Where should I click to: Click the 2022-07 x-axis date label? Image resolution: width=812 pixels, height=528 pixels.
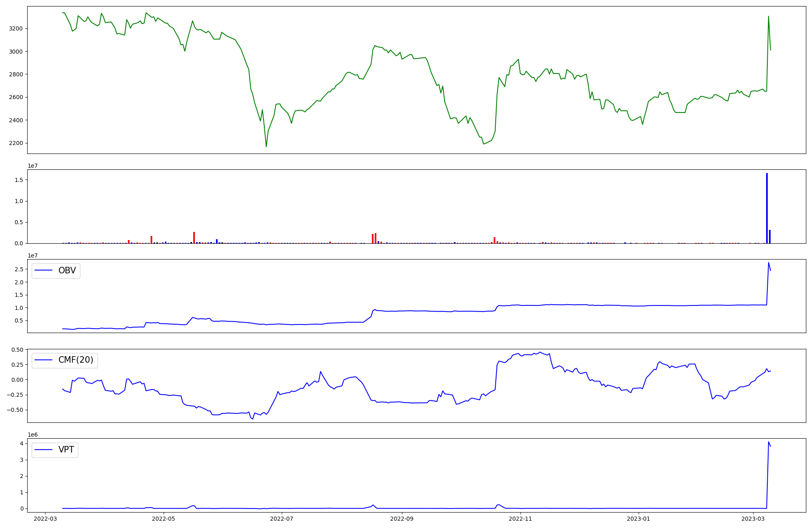(281, 519)
